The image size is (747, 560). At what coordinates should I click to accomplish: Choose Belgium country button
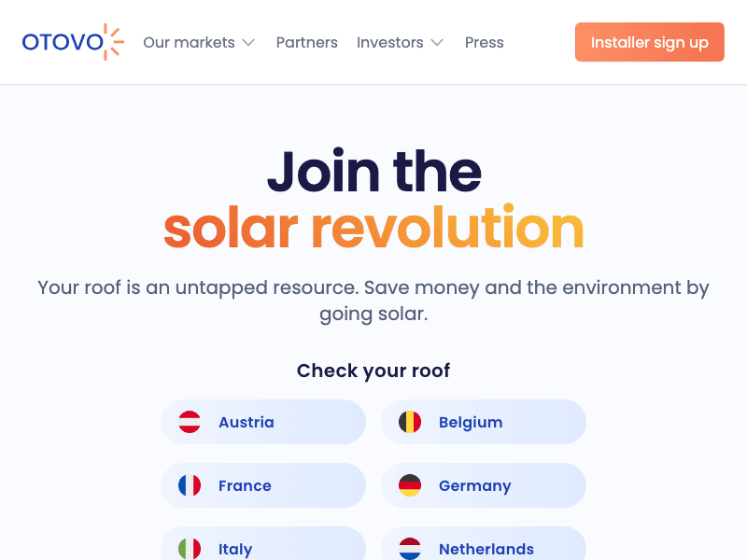pos(483,422)
